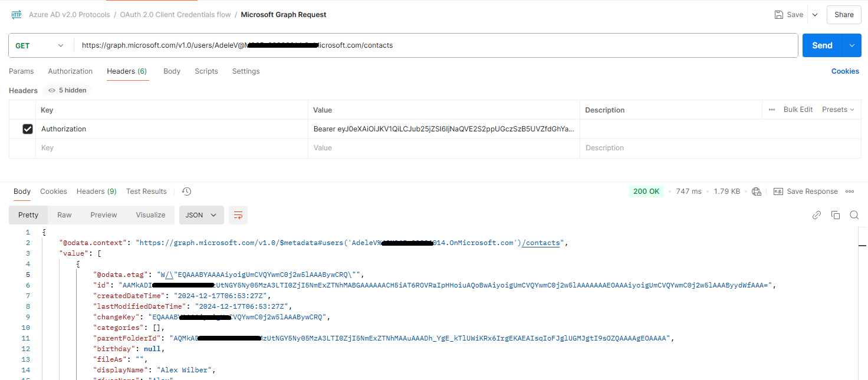Image resolution: width=868 pixels, height=380 pixels.
Task: Select the response Body tab
Action: 22,191
